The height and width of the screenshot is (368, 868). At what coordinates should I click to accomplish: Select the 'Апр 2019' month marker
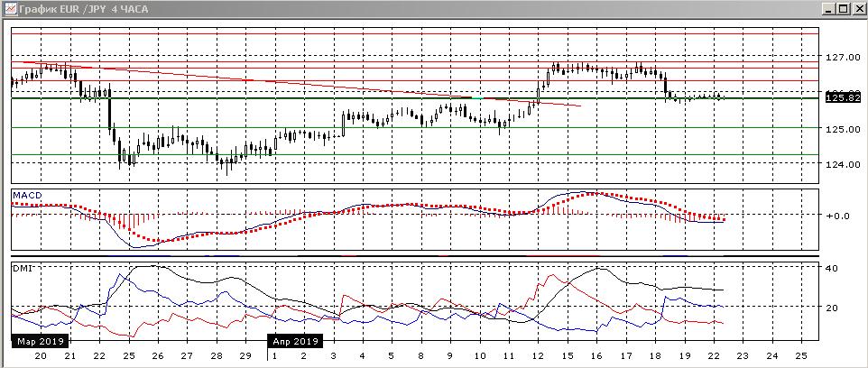[x=295, y=343]
